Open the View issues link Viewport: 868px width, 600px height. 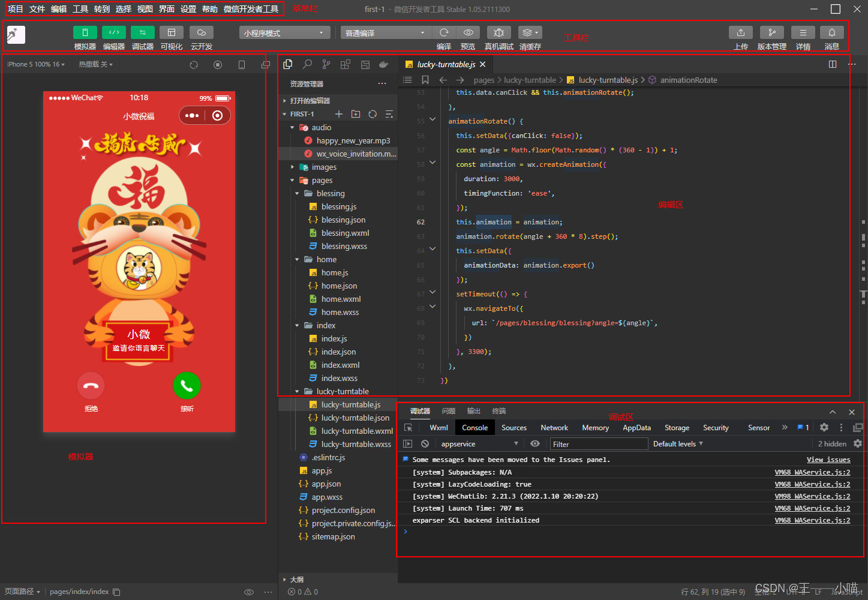point(828,460)
